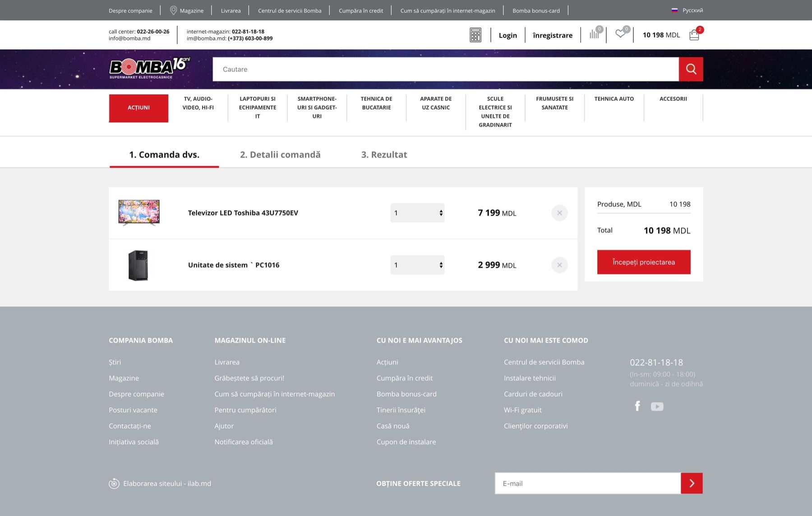
Task: Open Livrarea link in top bar
Action: point(231,10)
